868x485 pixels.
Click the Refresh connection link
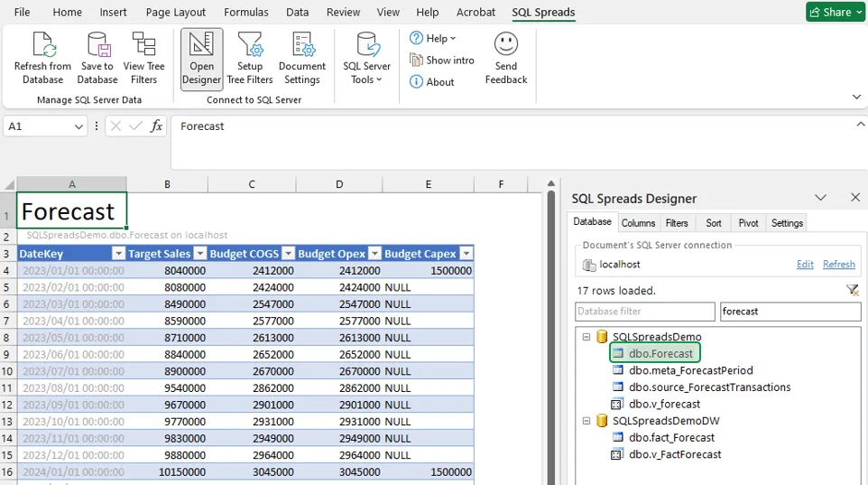[838, 265]
